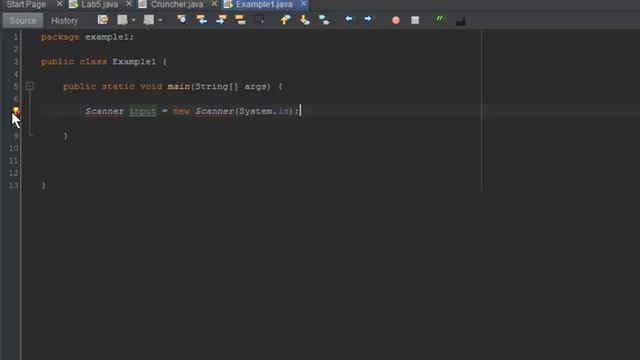Viewport: 640px width, 360px height.
Task: Click the Example1.java file icon in tab
Action: coord(228,4)
